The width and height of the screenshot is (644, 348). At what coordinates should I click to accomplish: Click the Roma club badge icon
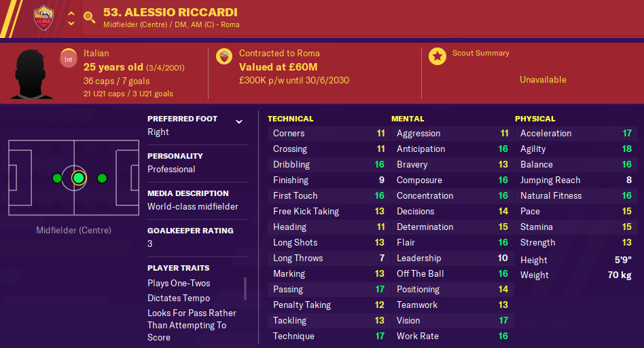coord(43,18)
